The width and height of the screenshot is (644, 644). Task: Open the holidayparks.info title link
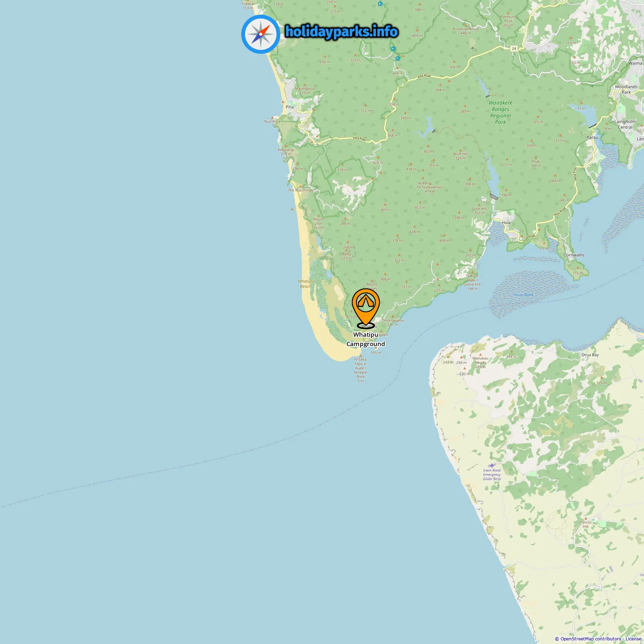point(341,32)
